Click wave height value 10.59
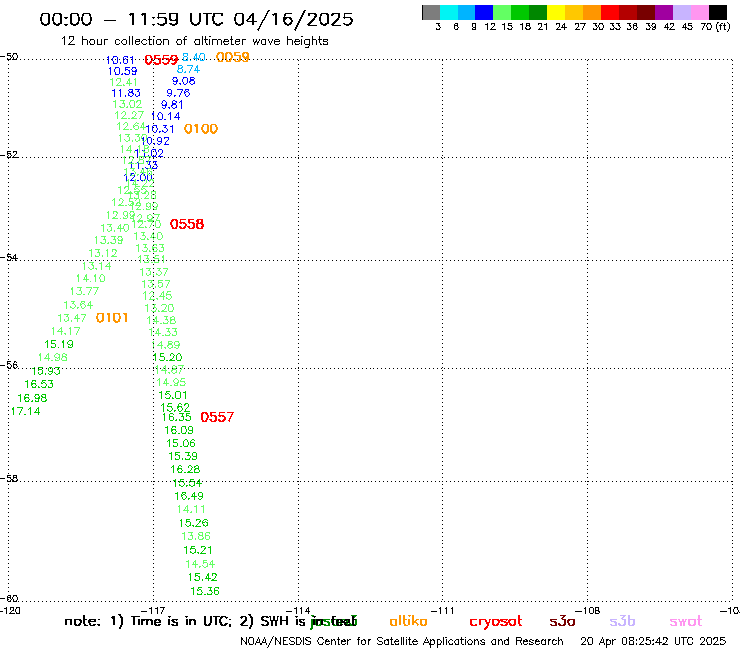Screen dimensions: 740x650 122,71
